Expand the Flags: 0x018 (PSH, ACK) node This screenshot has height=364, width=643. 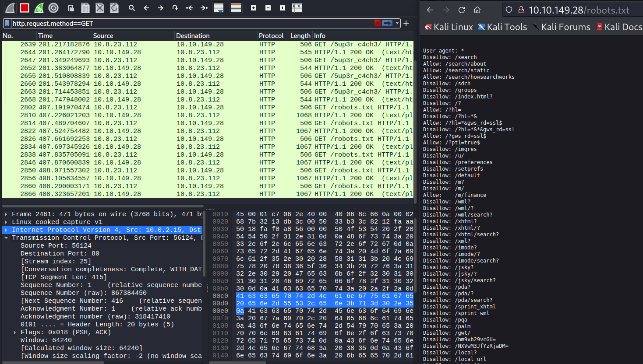[x=15, y=332]
